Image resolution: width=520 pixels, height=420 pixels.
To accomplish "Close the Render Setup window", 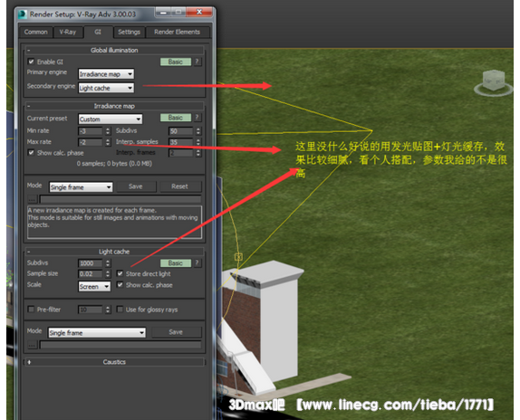I will [199, 13].
